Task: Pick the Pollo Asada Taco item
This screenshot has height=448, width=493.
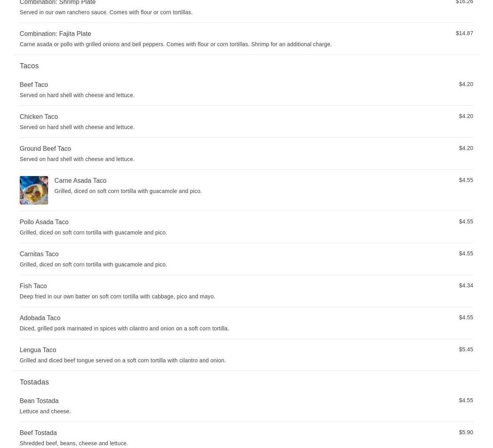Action: (246, 227)
